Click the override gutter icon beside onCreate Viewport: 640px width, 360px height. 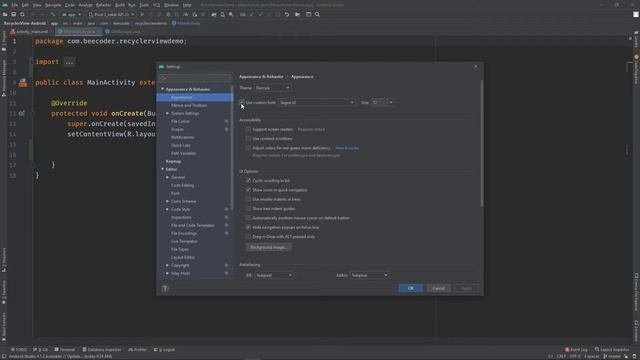[22, 113]
